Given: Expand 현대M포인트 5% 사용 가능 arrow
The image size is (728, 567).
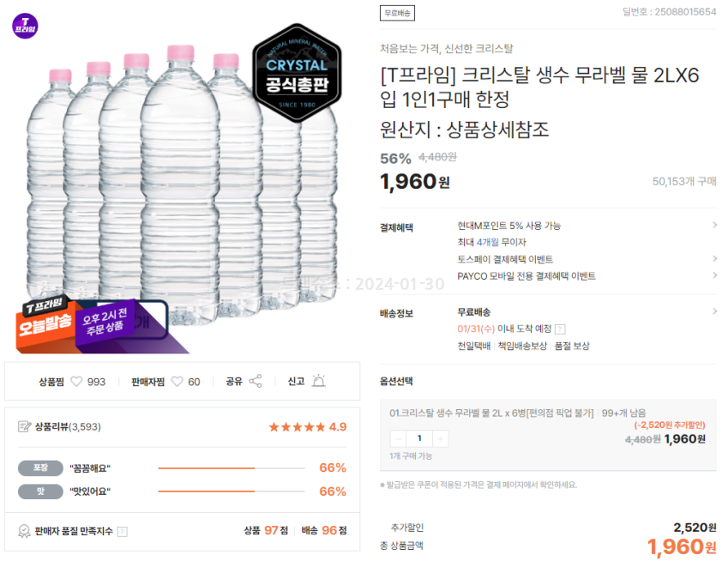Looking at the screenshot, I should point(714,226).
